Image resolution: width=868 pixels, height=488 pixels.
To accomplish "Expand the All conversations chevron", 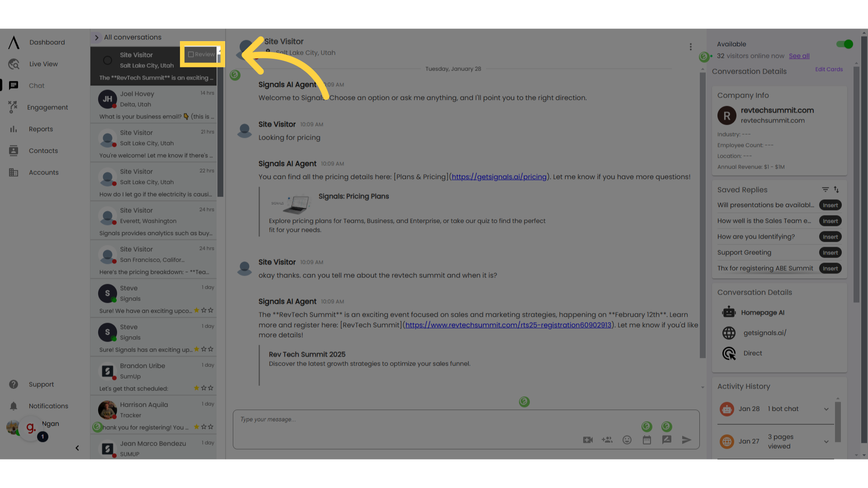I will click(x=97, y=38).
